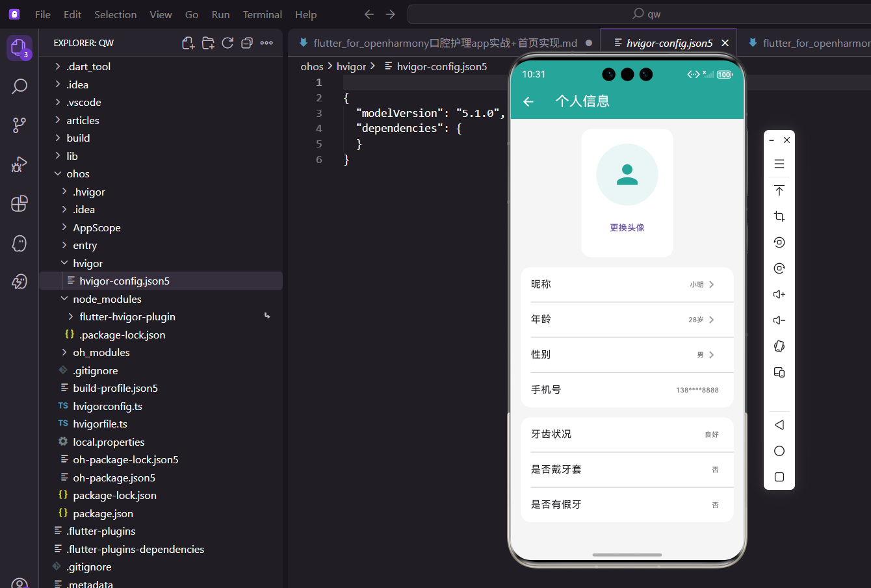
Task: Increase emulator volume with volume-up icon
Action: (x=779, y=294)
